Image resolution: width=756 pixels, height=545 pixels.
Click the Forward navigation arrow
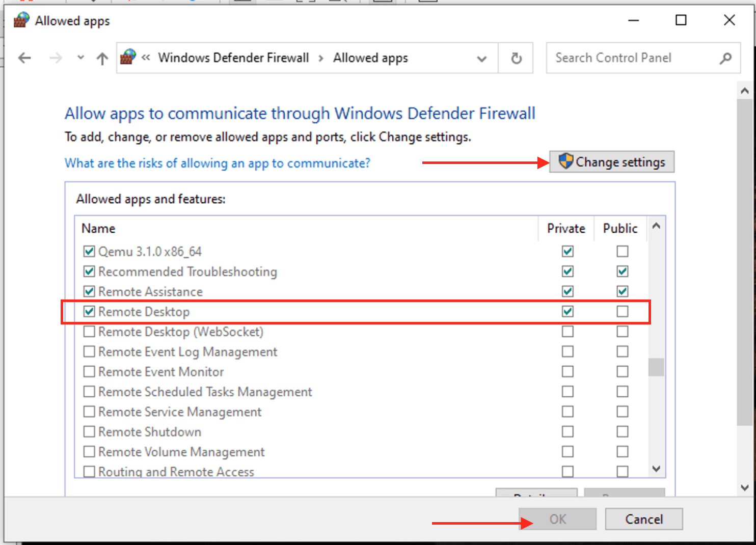click(56, 58)
